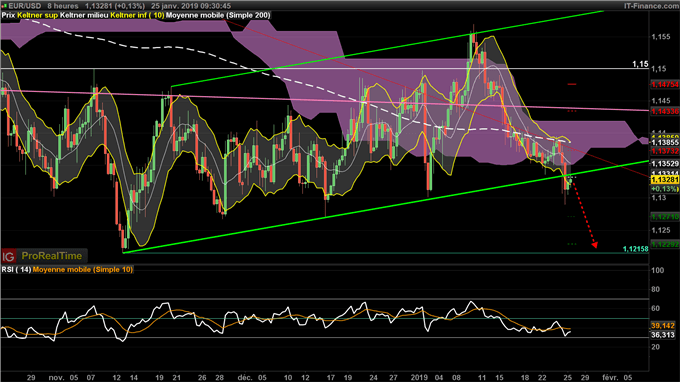
Task: Select the '8 heures' timeframe label
Action: tap(63, 6)
